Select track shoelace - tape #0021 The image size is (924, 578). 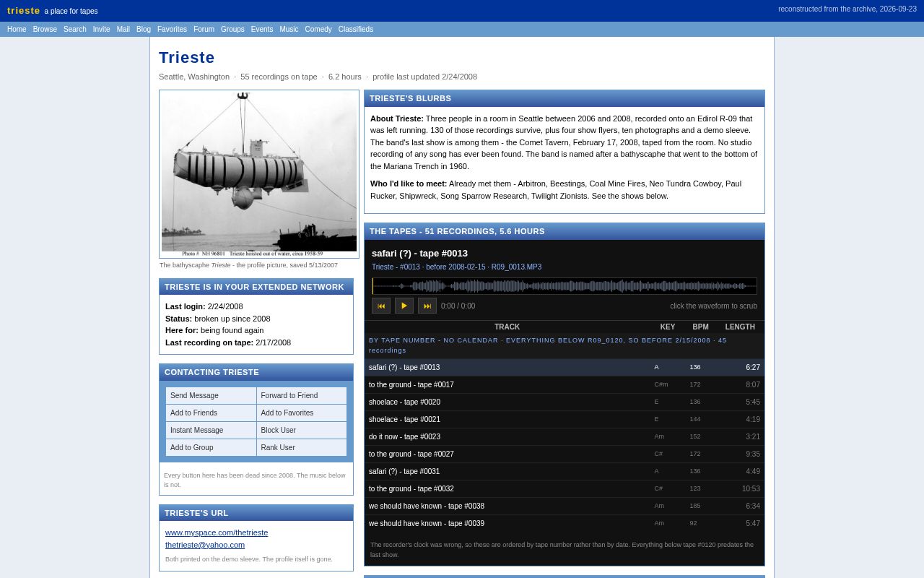click(565, 420)
